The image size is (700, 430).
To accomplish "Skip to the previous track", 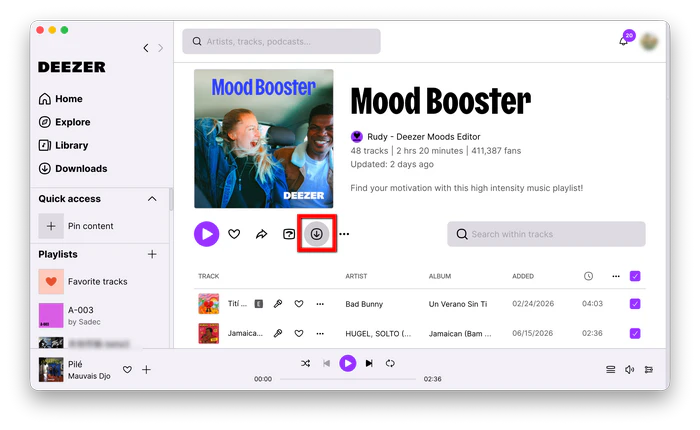I will [326, 363].
